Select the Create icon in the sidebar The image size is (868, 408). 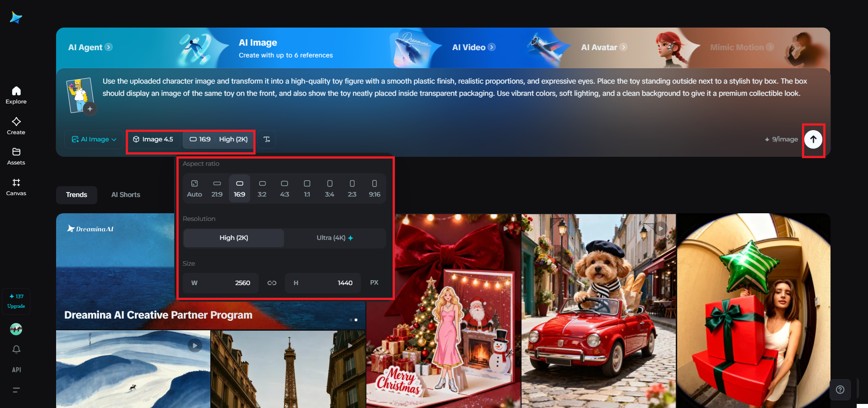tap(16, 124)
